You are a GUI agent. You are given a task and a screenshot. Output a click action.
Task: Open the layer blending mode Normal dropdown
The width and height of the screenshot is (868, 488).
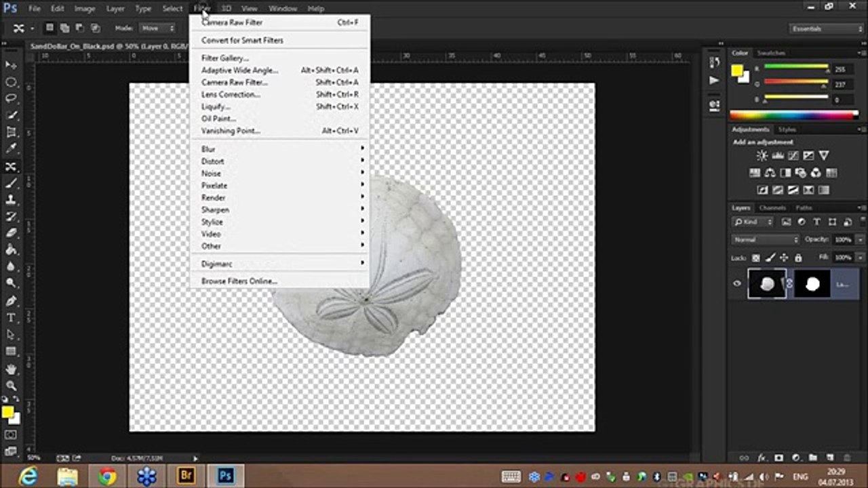click(x=765, y=240)
